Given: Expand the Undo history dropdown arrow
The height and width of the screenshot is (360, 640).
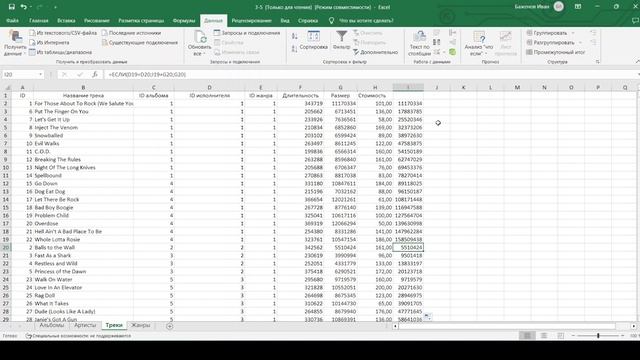Looking at the screenshot, I should point(31,7).
